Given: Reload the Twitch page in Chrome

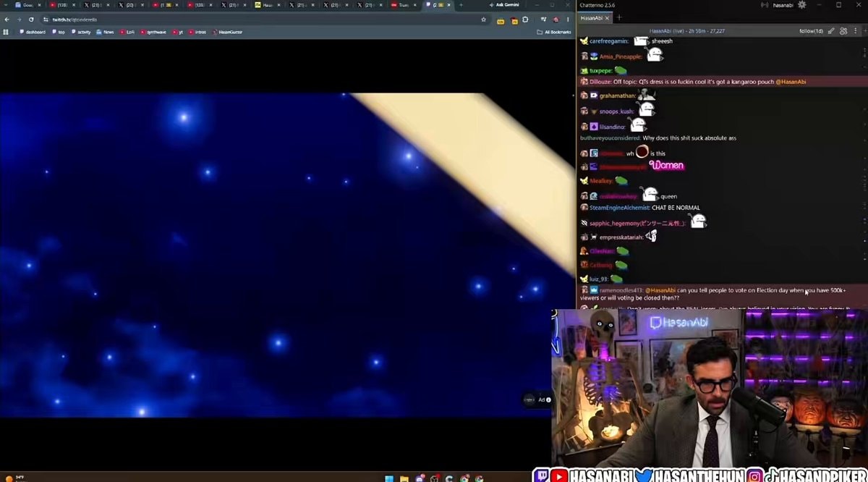Looking at the screenshot, I should click(31, 20).
